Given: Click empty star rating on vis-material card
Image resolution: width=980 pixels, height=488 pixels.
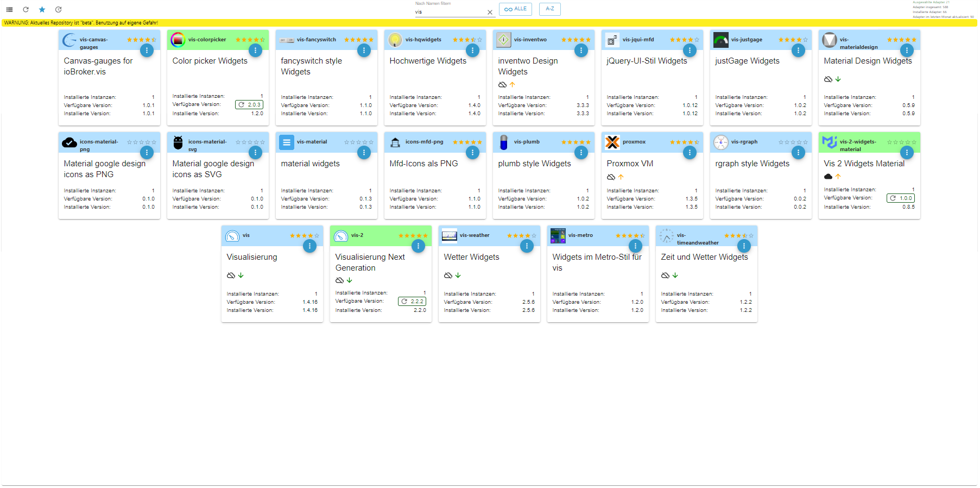Looking at the screenshot, I should coord(359,142).
